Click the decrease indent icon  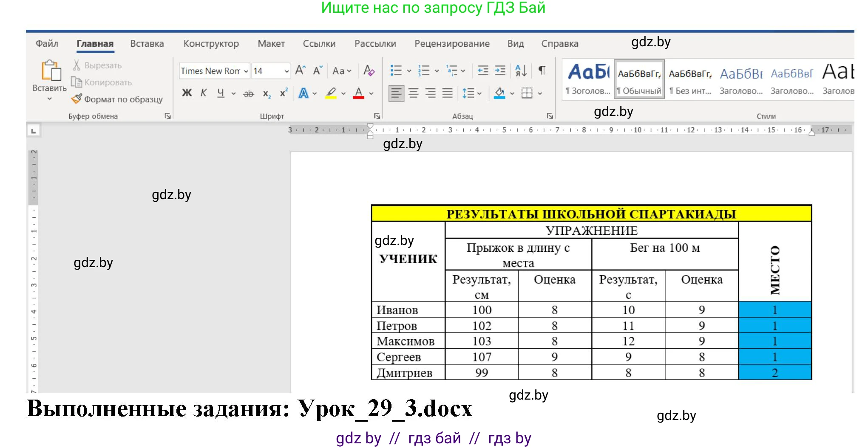(483, 70)
